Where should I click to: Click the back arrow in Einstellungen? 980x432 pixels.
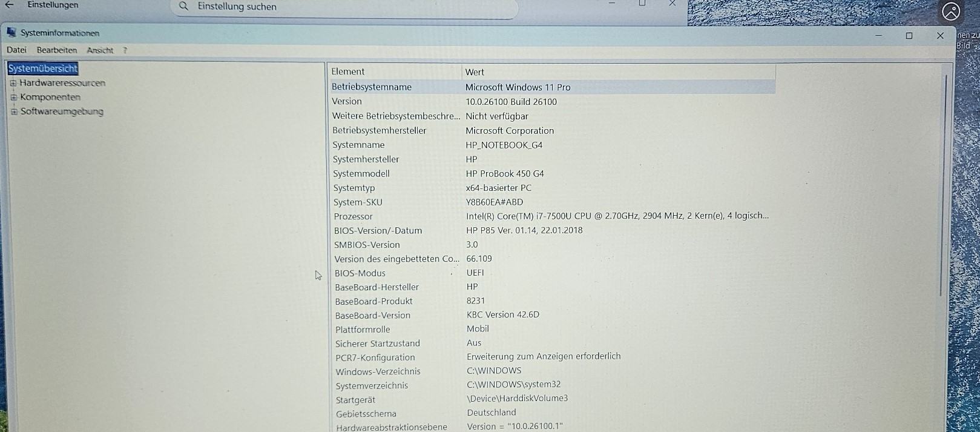[9, 5]
